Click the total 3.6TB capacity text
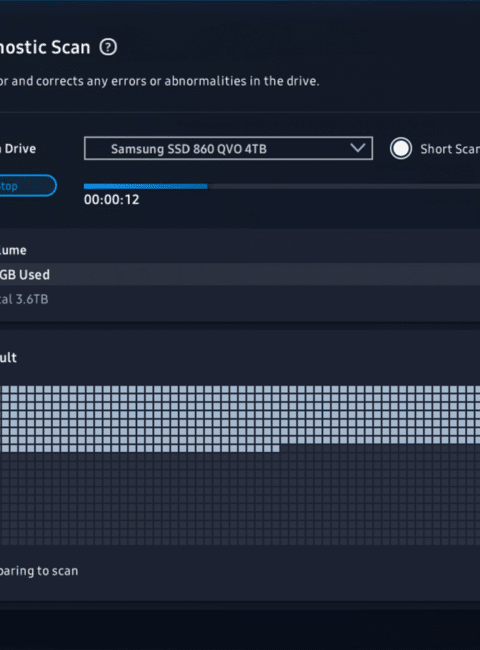This screenshot has width=480, height=650. tap(24, 299)
